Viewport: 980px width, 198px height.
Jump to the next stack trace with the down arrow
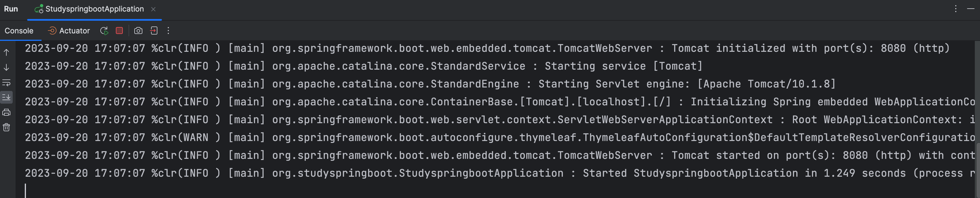[x=6, y=68]
